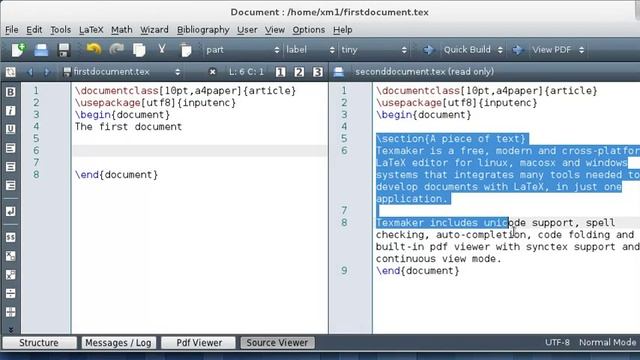Open the Math menu
Image resolution: width=640 pixels, height=360 pixels.
coord(122,30)
